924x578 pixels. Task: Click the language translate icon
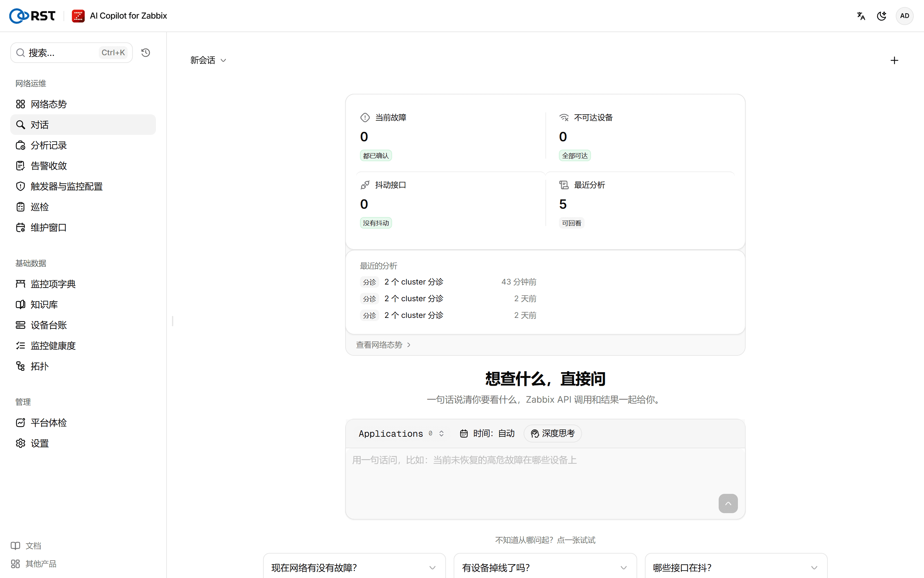(861, 16)
